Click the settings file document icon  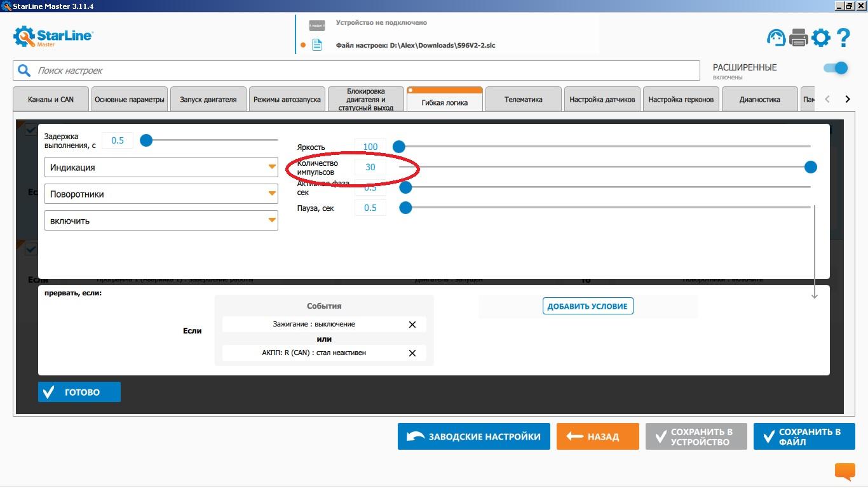coord(317,45)
